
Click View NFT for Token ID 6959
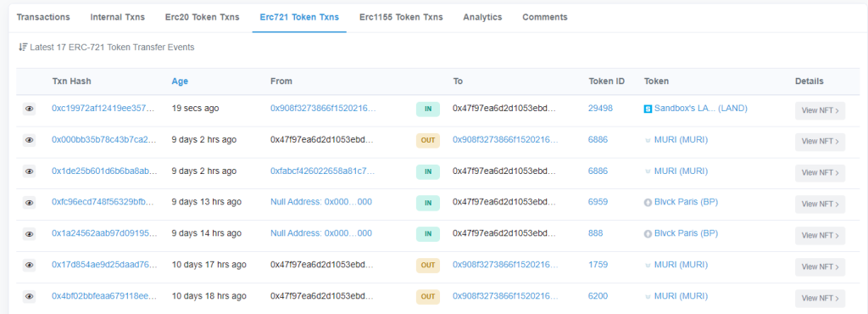820,204
